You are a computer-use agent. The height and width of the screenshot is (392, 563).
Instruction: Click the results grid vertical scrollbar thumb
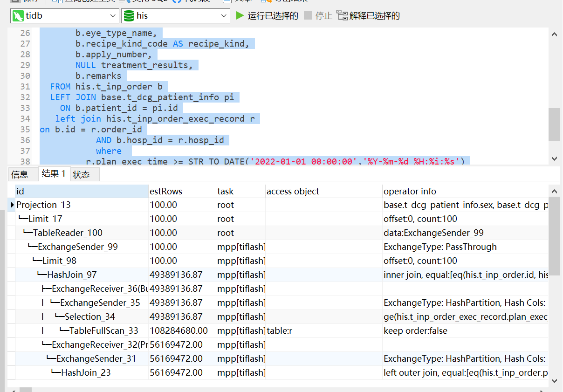[554, 236]
